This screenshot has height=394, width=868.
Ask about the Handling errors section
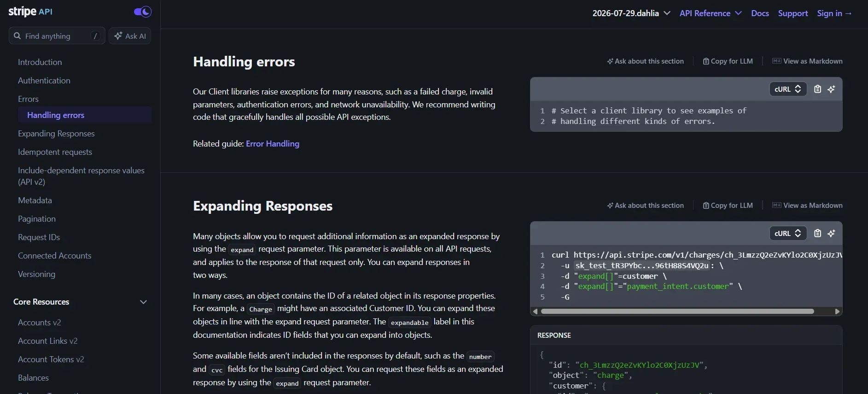click(645, 61)
